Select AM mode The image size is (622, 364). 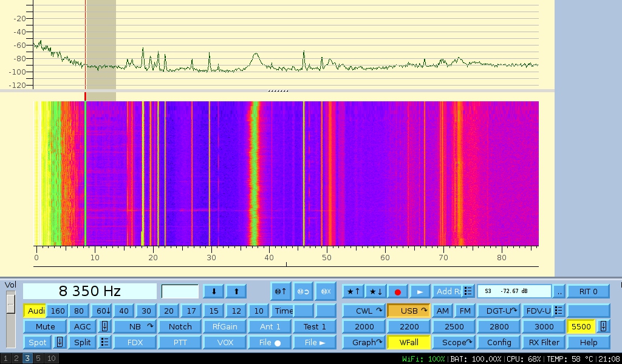pyautogui.click(x=443, y=311)
